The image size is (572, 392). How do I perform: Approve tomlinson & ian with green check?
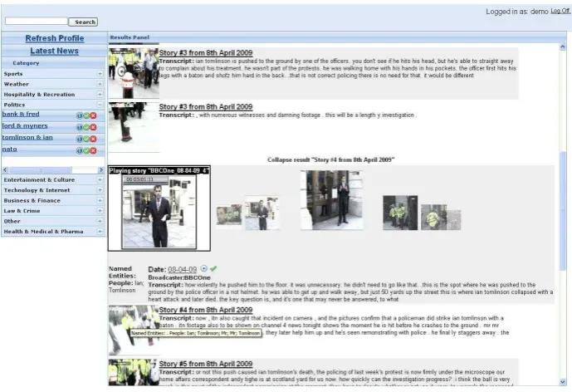86,139
